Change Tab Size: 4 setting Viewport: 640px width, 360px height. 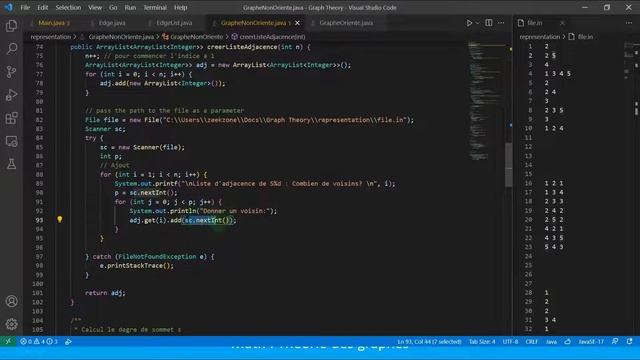482,341
